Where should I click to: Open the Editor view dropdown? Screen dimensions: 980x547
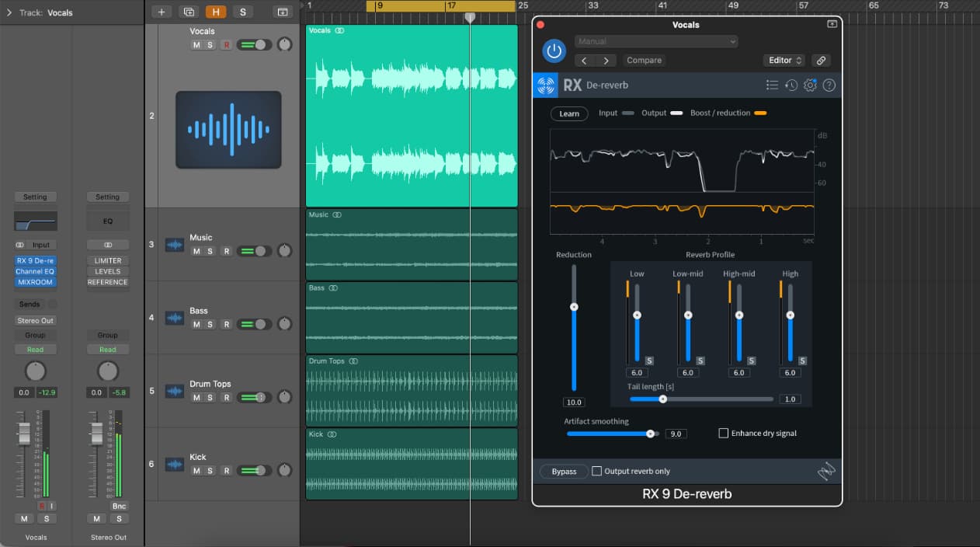pyautogui.click(x=785, y=60)
